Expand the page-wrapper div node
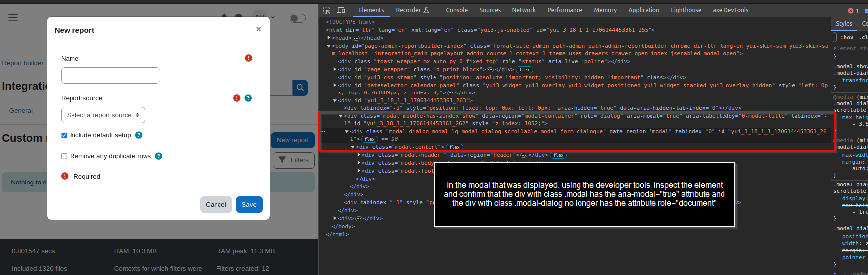Screen dimensions: 868x275 335,69
